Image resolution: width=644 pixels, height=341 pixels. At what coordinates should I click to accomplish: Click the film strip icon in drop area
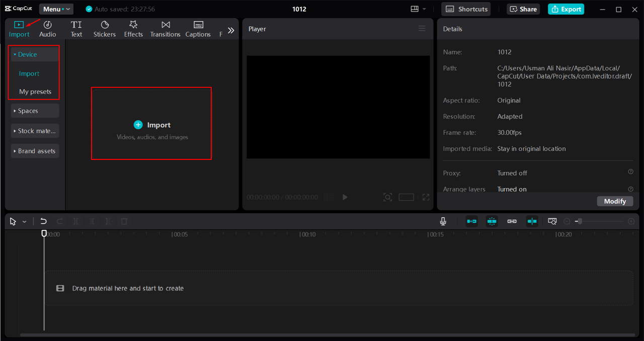click(x=60, y=288)
